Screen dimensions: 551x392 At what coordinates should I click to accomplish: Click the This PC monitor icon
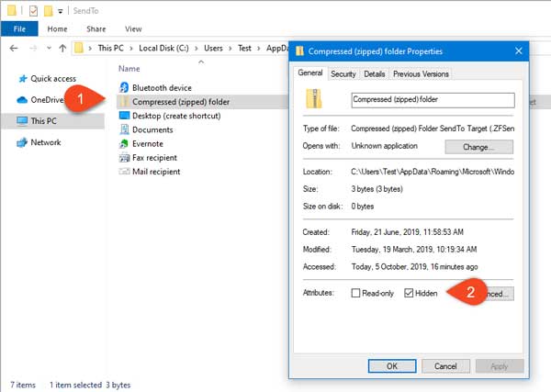tap(22, 121)
